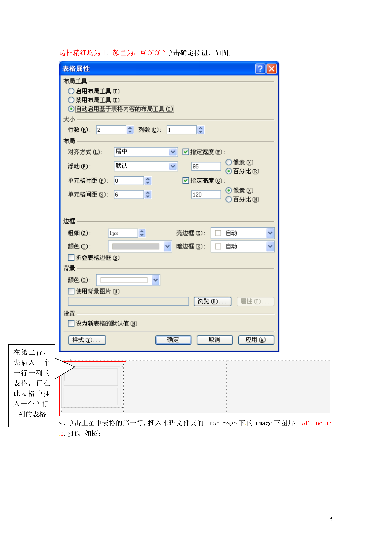Click the 单元格衬距 input field

129,181
